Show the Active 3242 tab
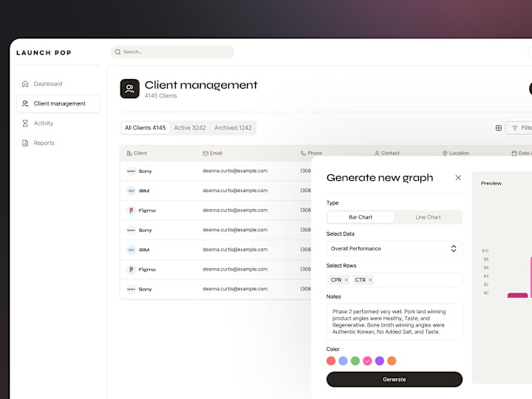Screen dimensions: 532x399 (x=190, y=128)
